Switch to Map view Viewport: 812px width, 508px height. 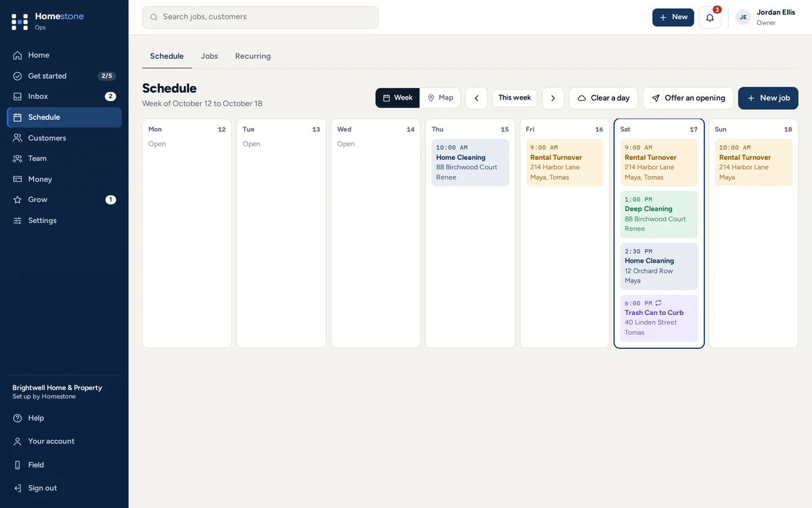pos(440,98)
